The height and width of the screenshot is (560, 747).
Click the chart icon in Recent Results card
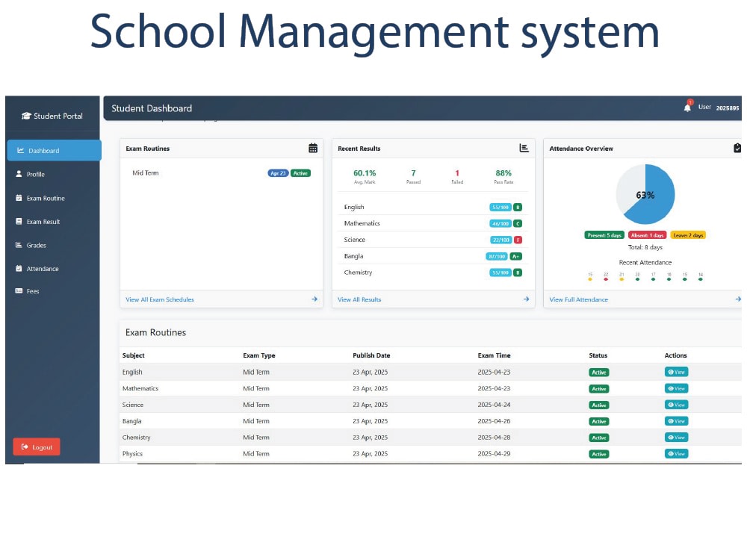click(524, 148)
